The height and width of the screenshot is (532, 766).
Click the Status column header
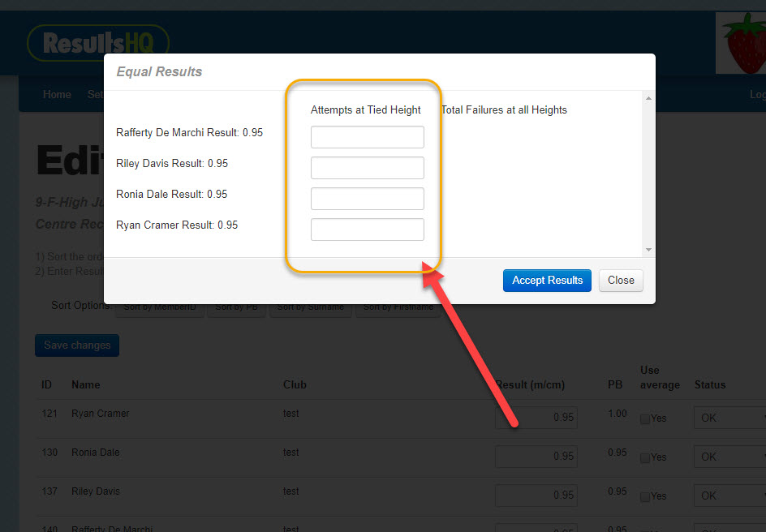tap(710, 385)
